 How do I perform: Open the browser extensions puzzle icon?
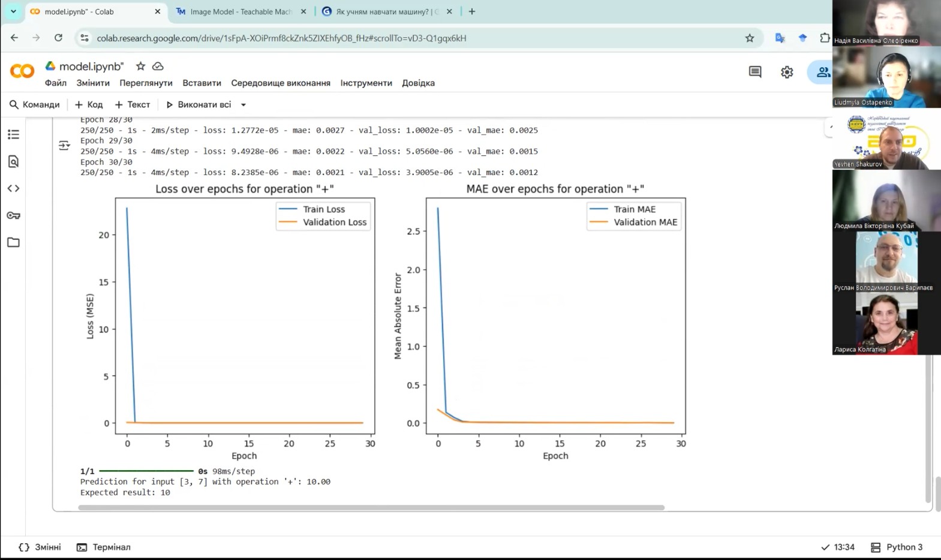[825, 38]
